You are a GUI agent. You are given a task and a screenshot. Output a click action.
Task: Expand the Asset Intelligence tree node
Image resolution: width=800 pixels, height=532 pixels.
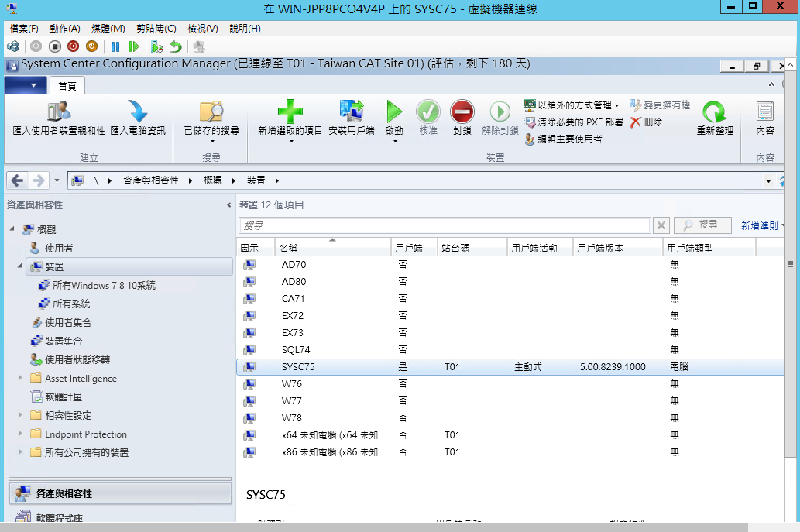pos(20,378)
